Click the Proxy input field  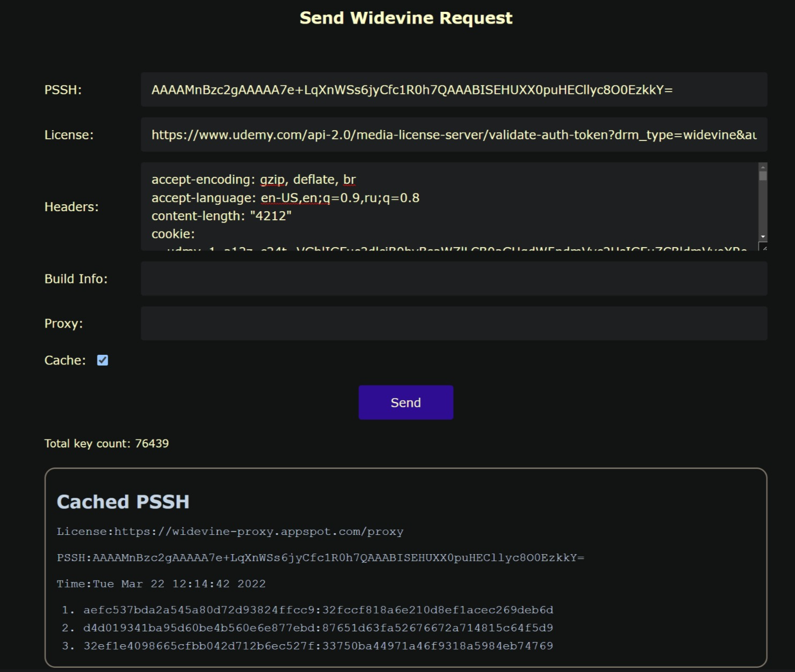[453, 323]
